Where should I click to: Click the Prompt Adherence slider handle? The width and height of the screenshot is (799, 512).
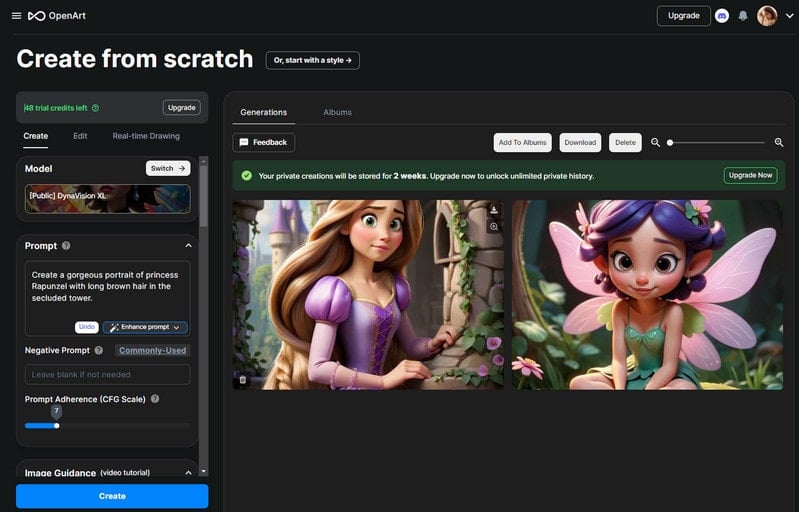[x=57, y=425]
